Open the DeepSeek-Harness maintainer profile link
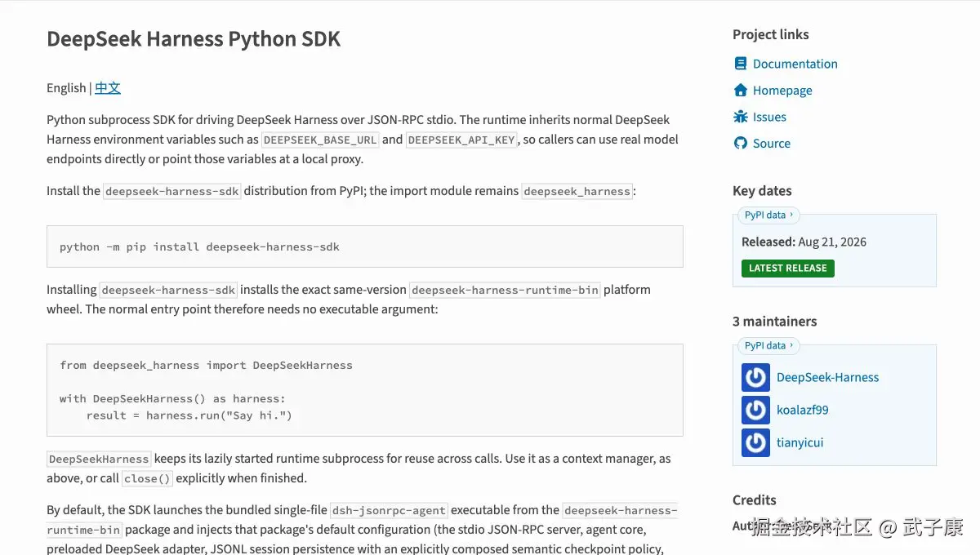The height and width of the screenshot is (555, 980). coord(827,377)
